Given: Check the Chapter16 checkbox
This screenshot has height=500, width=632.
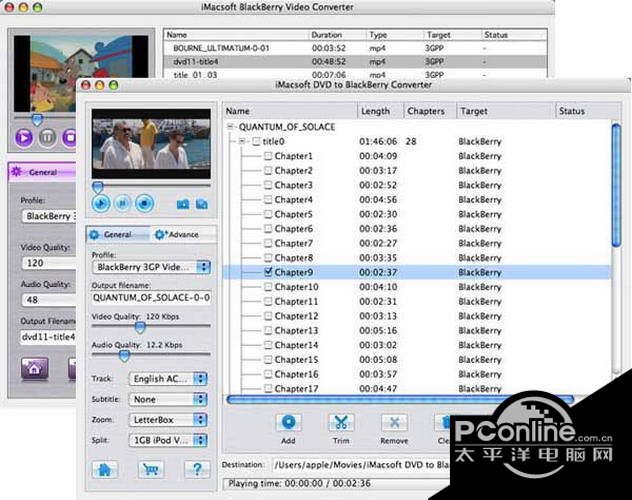Looking at the screenshot, I should pos(268,374).
